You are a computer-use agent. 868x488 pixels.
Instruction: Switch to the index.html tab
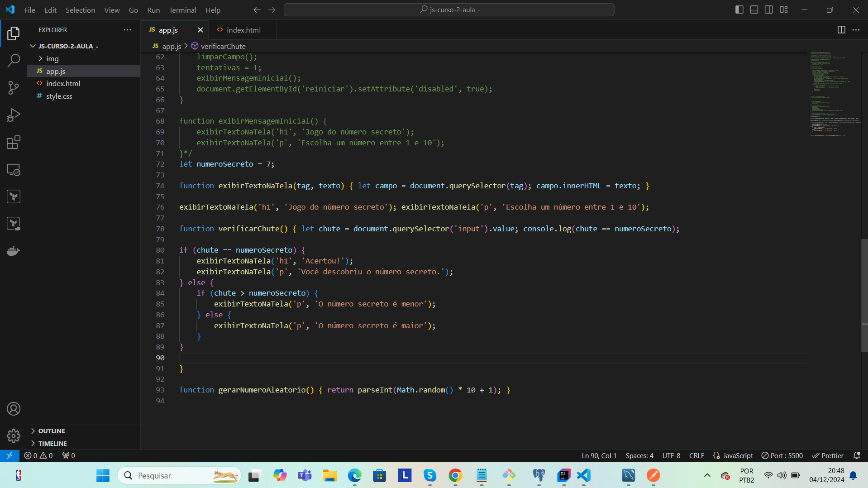click(243, 30)
